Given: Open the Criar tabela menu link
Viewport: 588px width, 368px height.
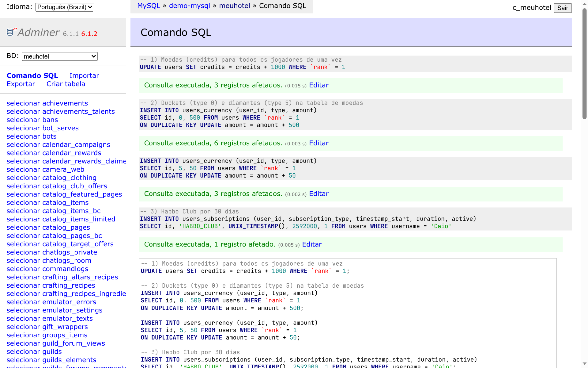Looking at the screenshot, I should pyautogui.click(x=66, y=84).
